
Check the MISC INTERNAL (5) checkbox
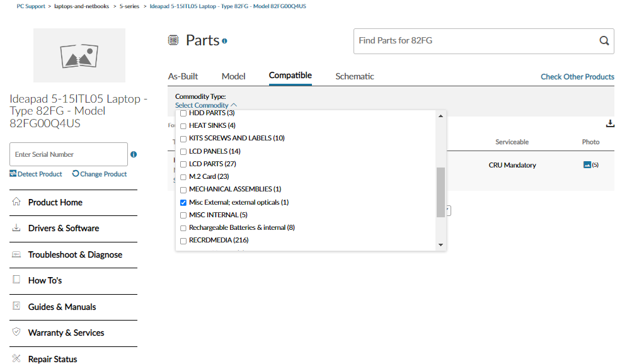183,215
